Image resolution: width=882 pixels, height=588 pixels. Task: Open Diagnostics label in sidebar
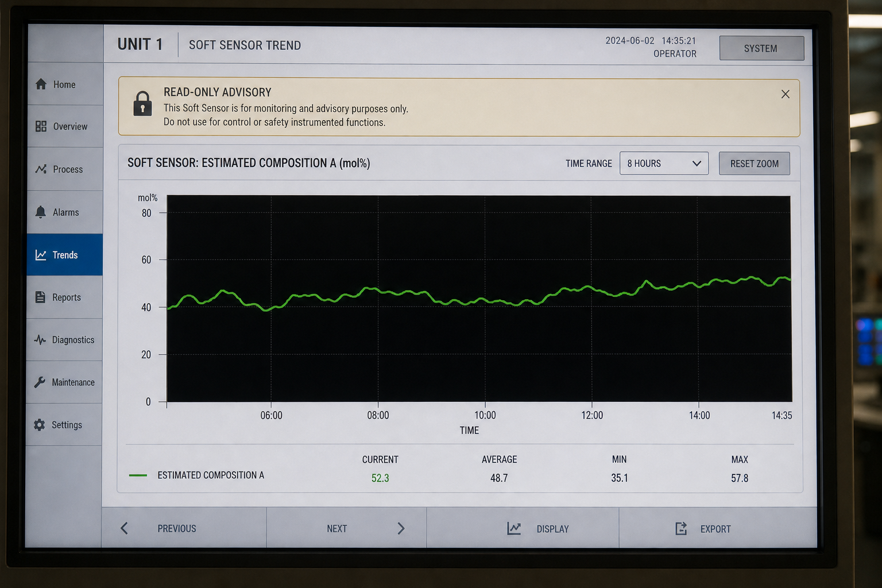point(73,340)
